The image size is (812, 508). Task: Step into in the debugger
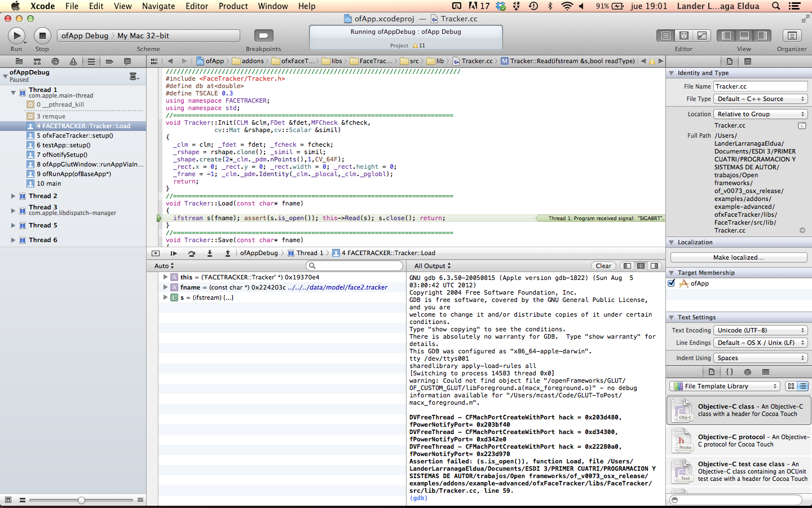click(210, 253)
